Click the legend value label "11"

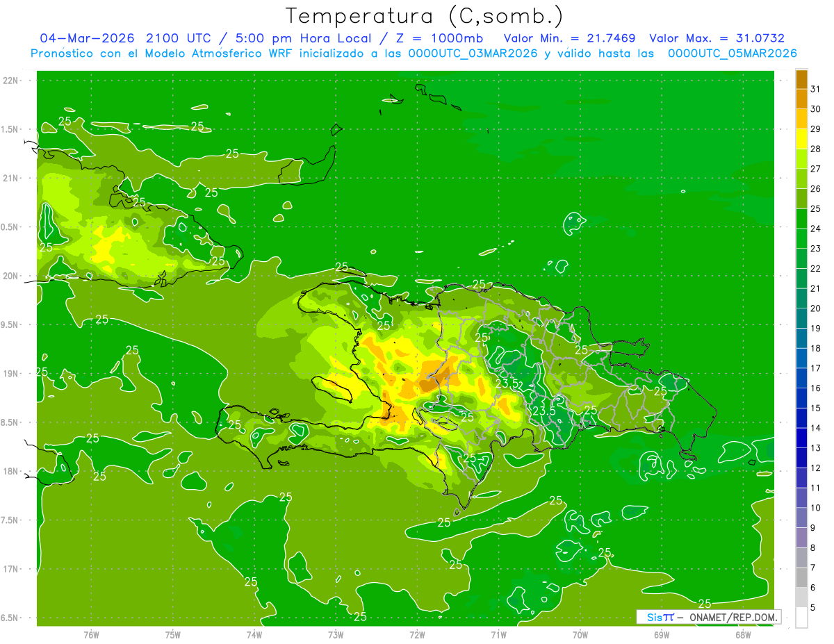(x=815, y=488)
